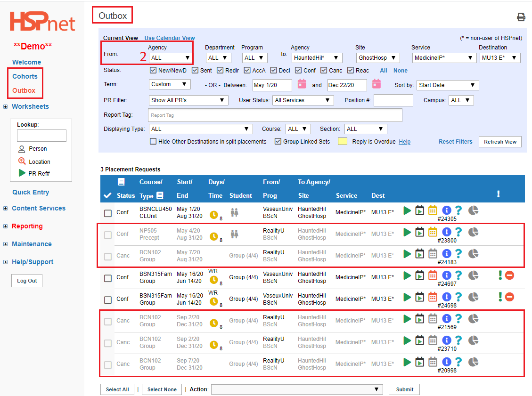Click green exclamation icon for request #24698
532x396 pixels.
pyautogui.click(x=500, y=297)
